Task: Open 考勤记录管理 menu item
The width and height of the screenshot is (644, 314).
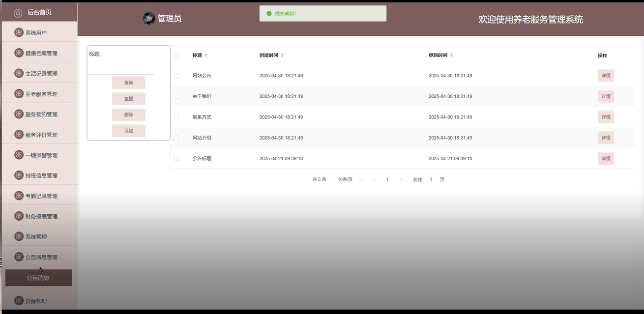Action: tap(39, 196)
